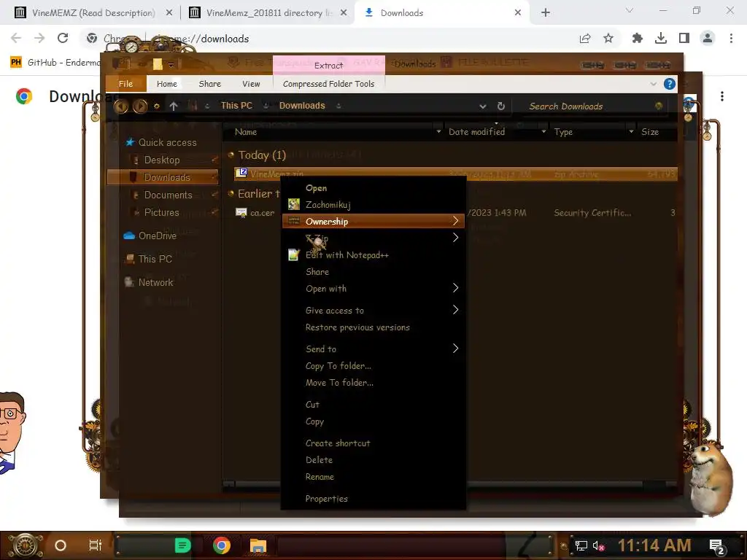Open the File ribbon tab
This screenshot has height=560, width=747.
(x=125, y=84)
